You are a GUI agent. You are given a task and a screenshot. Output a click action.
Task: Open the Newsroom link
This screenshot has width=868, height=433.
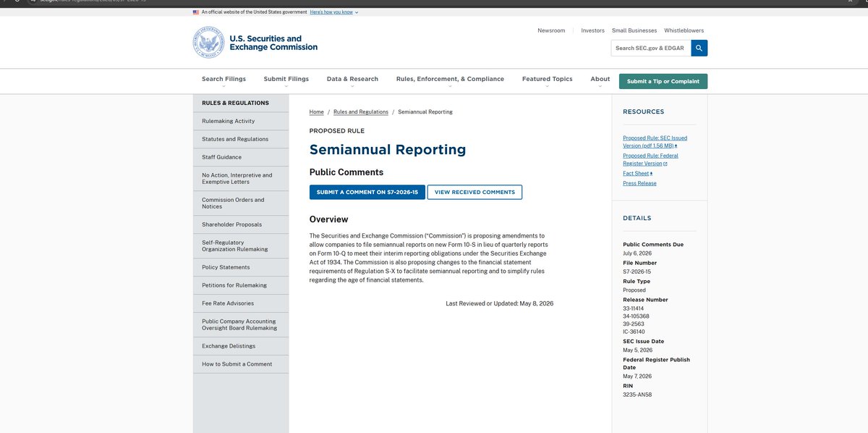[551, 30]
